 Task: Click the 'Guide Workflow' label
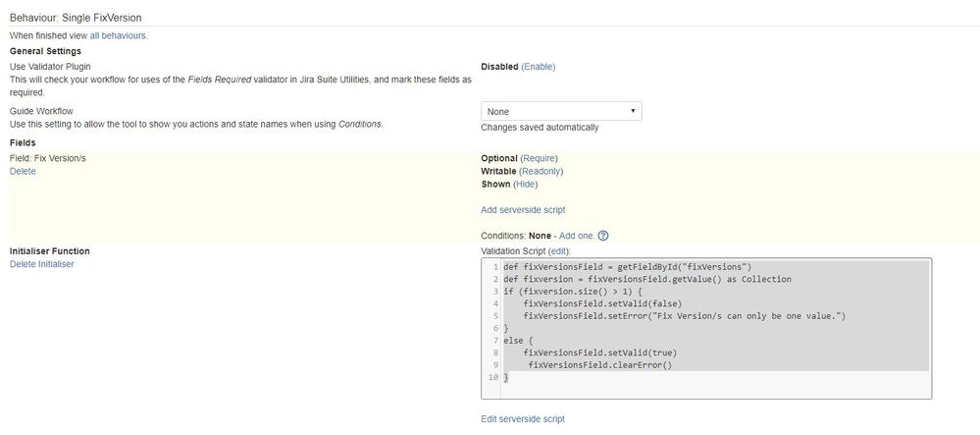pos(41,111)
